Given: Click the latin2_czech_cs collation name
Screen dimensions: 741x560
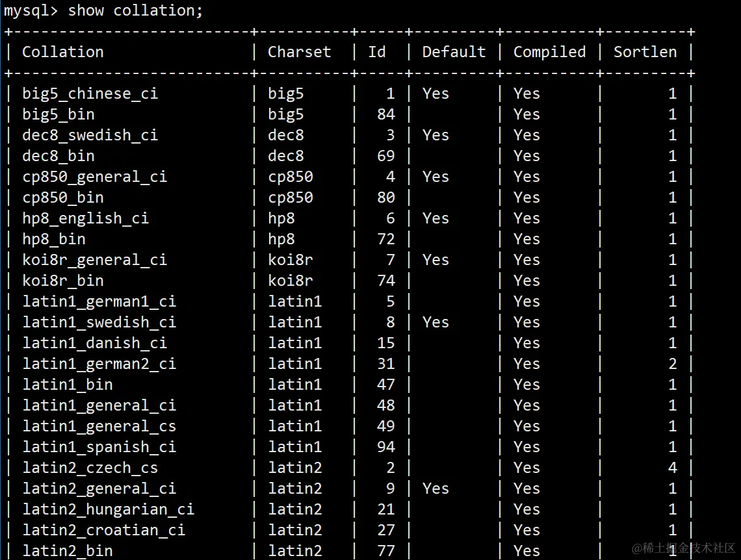Looking at the screenshot, I should click(x=90, y=468).
